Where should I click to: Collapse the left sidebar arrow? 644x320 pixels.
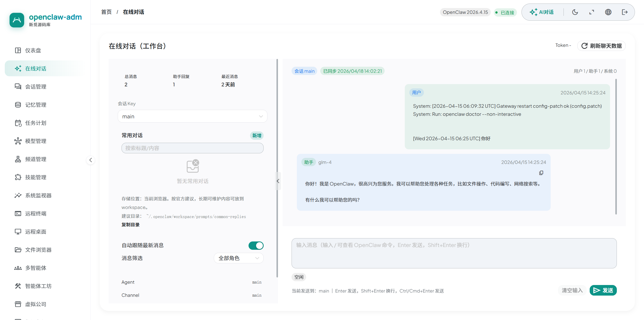pos(91,160)
